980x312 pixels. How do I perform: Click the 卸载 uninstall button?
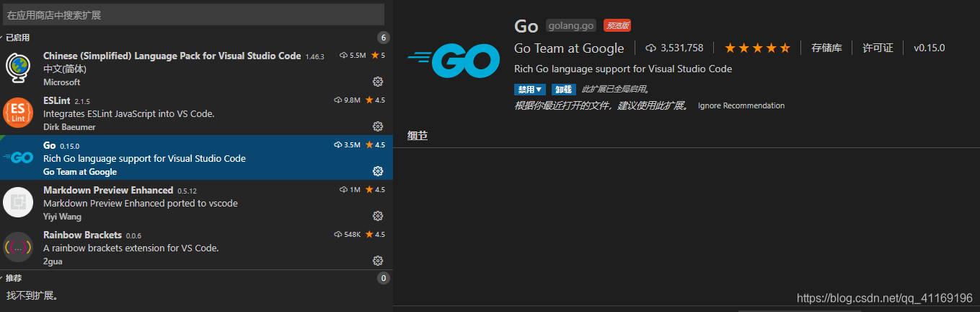[x=564, y=90]
